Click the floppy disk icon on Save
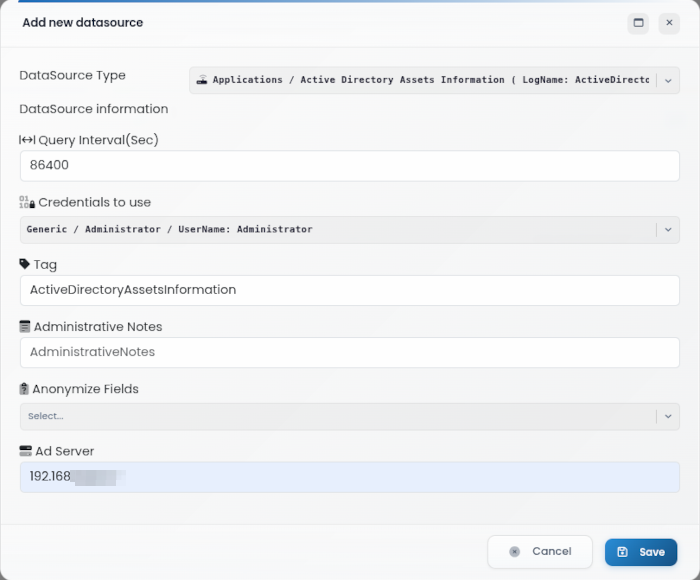The width and height of the screenshot is (700, 580). (622, 552)
